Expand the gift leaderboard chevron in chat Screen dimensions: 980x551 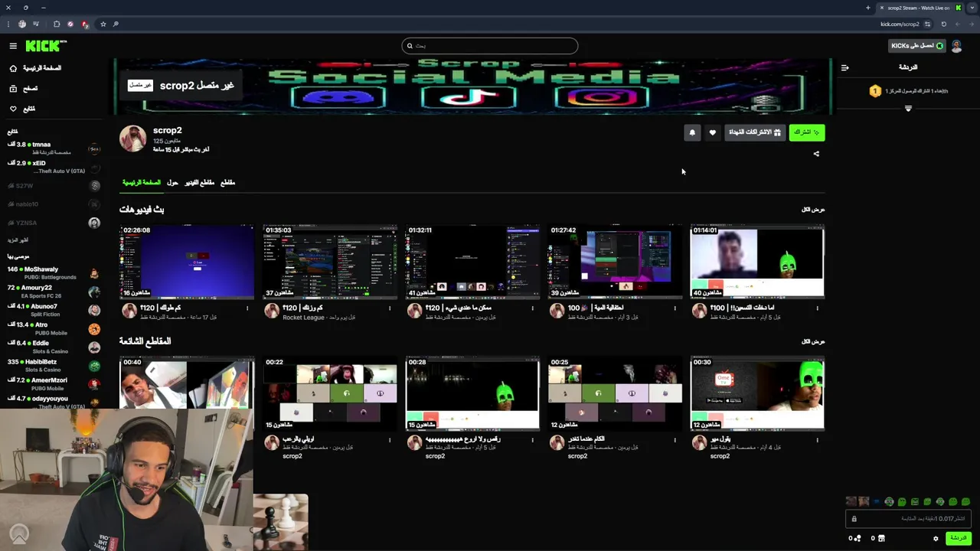[x=908, y=109]
